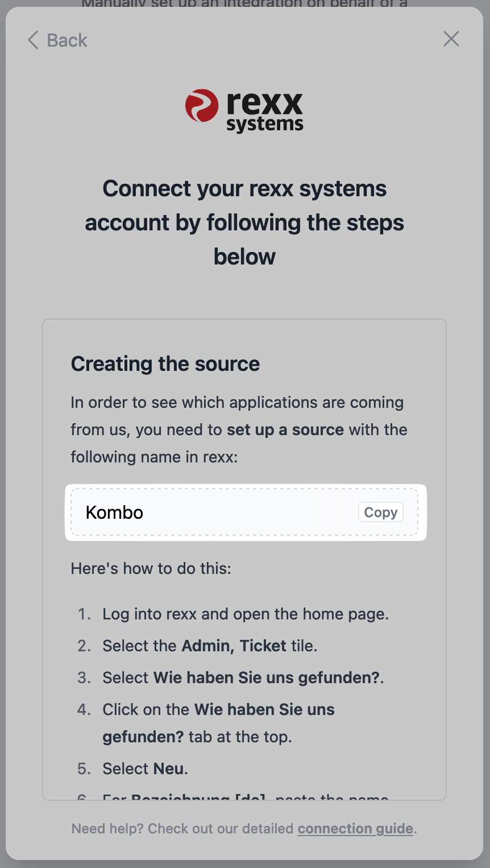The width and height of the screenshot is (490, 868).
Task: Click the 'Here's how to do this:' line
Action: coord(151,569)
